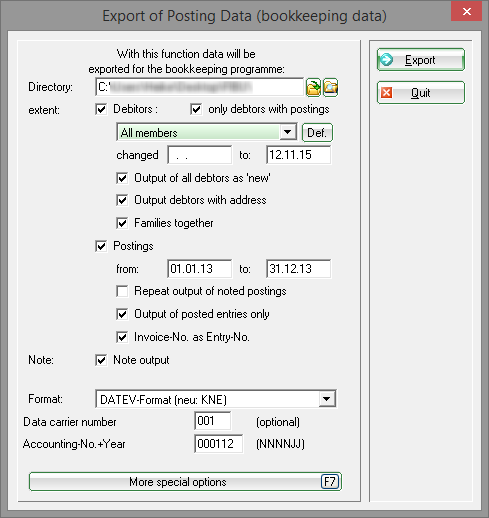Toggle only debtors with postings

(196, 109)
